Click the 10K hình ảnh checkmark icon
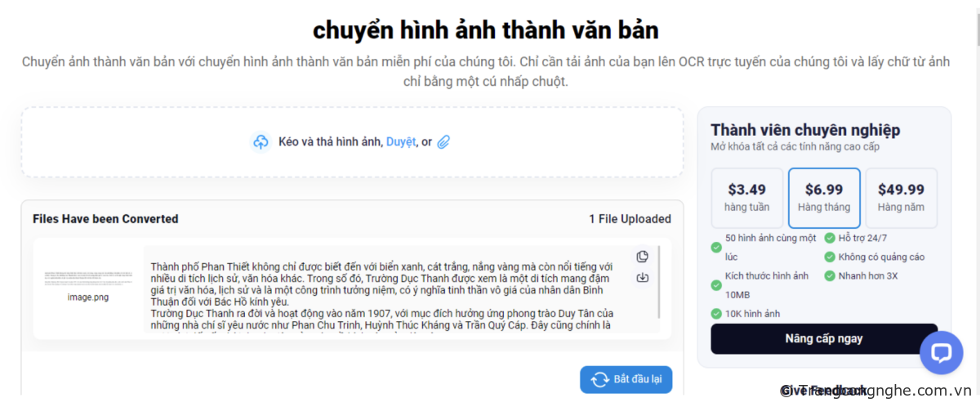 click(716, 314)
